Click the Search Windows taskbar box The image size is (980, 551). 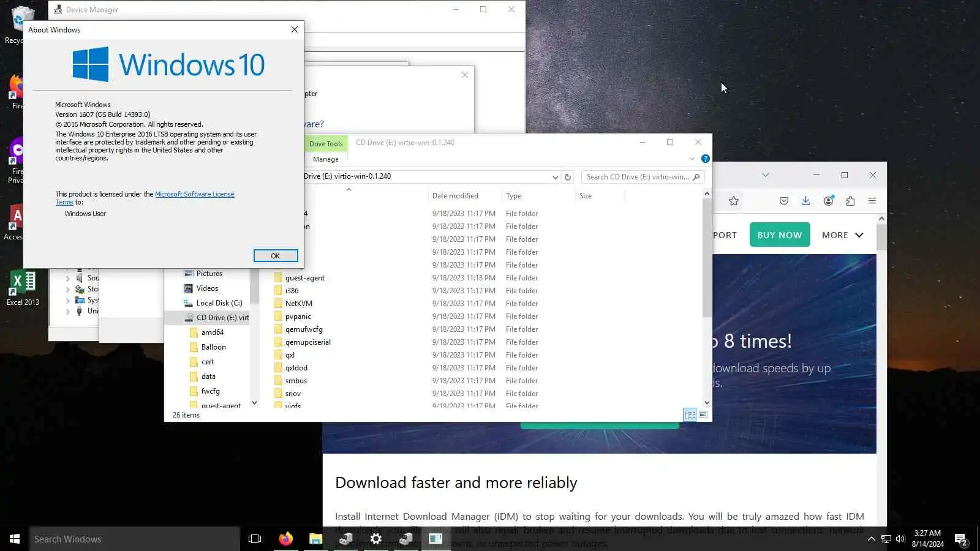tap(135, 539)
